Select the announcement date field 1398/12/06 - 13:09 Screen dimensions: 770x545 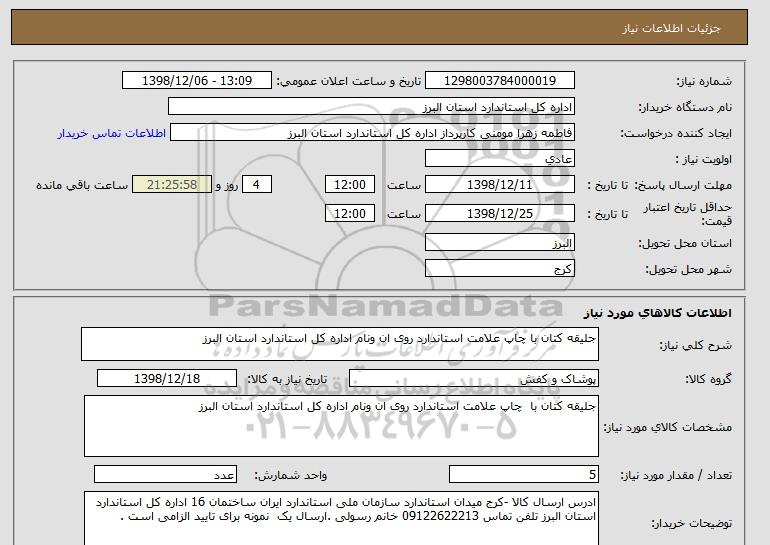[x=196, y=81]
